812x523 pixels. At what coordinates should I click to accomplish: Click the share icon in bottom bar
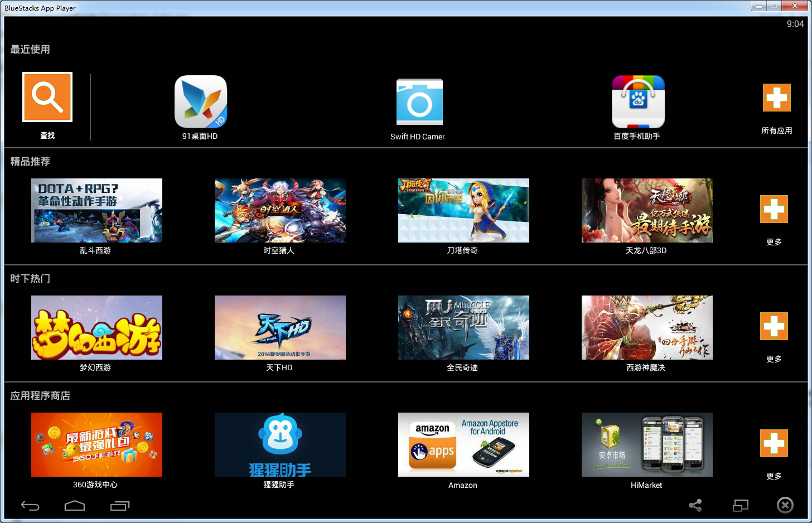pyautogui.click(x=695, y=506)
